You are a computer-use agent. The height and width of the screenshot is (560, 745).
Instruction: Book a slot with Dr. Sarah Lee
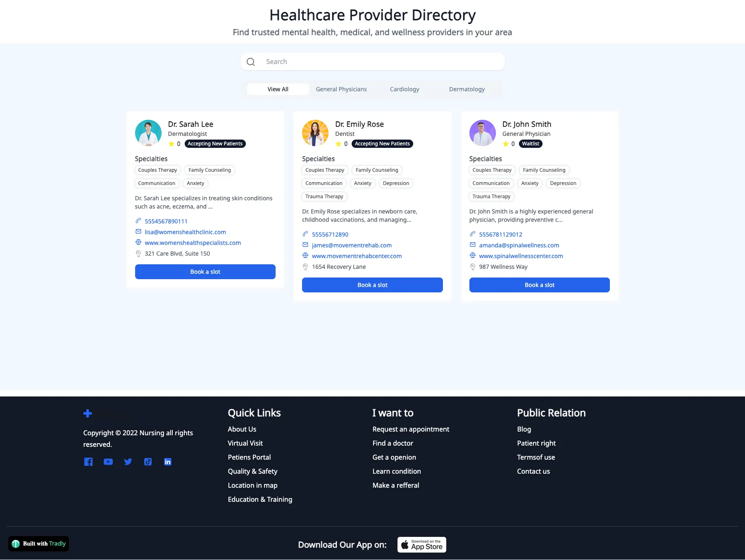pos(205,272)
